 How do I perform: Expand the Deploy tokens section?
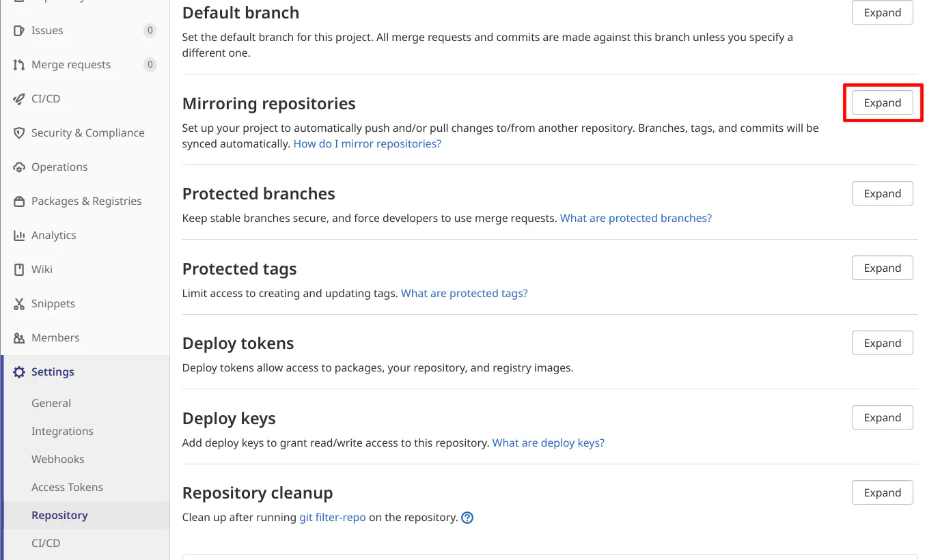(x=882, y=344)
